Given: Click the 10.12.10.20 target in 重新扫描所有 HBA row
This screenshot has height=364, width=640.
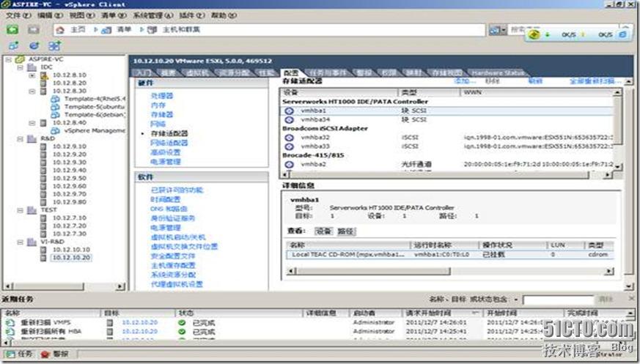Looking at the screenshot, I should pos(139,332).
